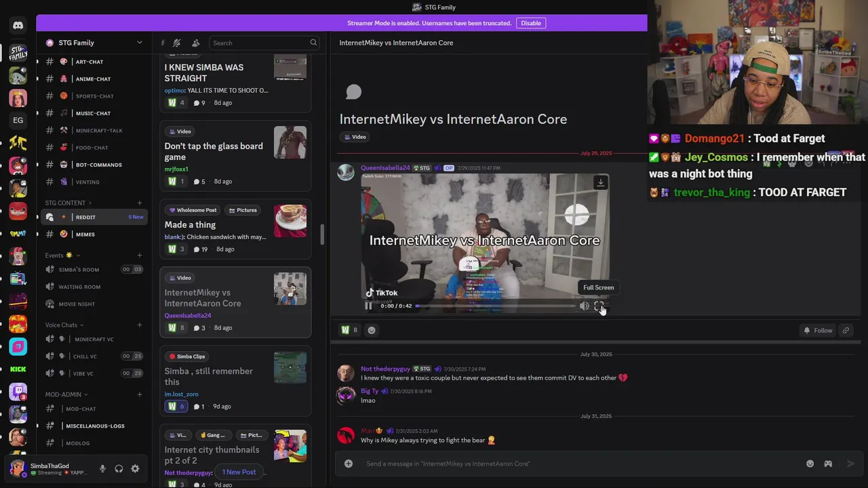Add channel to Events category
This screenshot has width=868, height=488.
pyautogui.click(x=140, y=256)
